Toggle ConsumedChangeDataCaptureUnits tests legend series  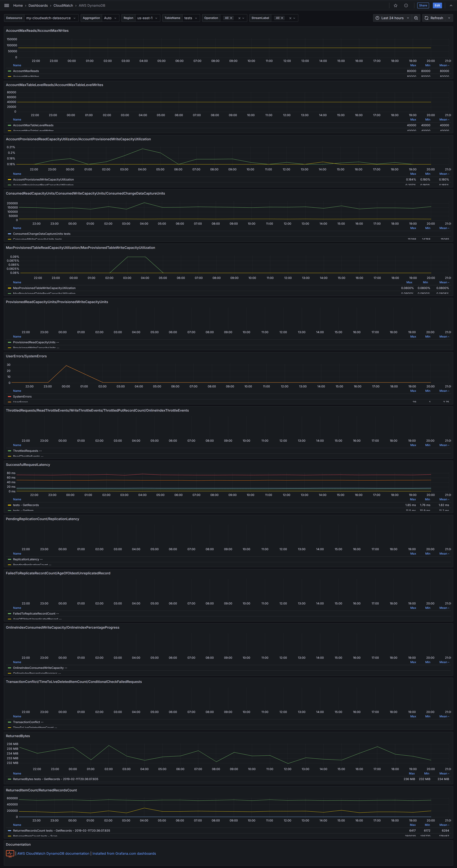(x=41, y=234)
